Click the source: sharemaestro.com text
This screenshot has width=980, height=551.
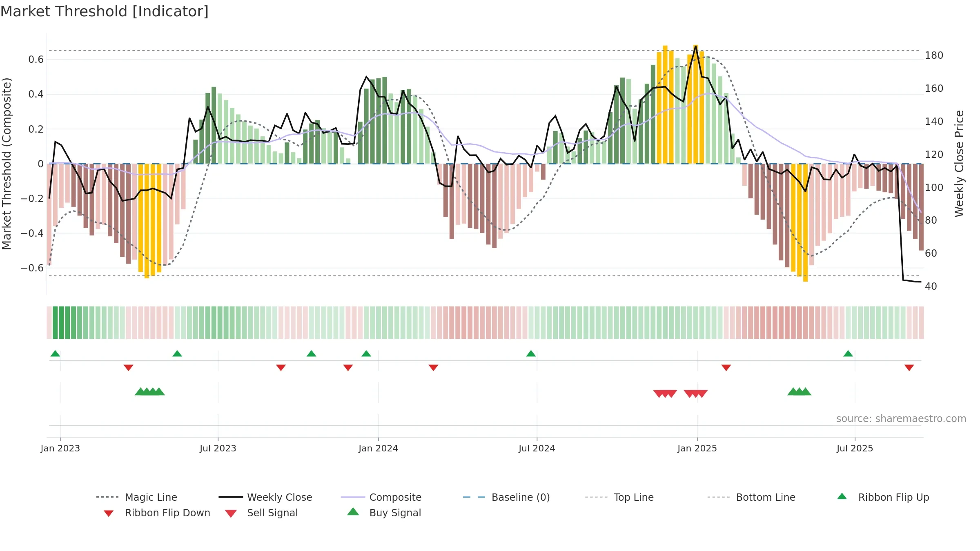[901, 419]
